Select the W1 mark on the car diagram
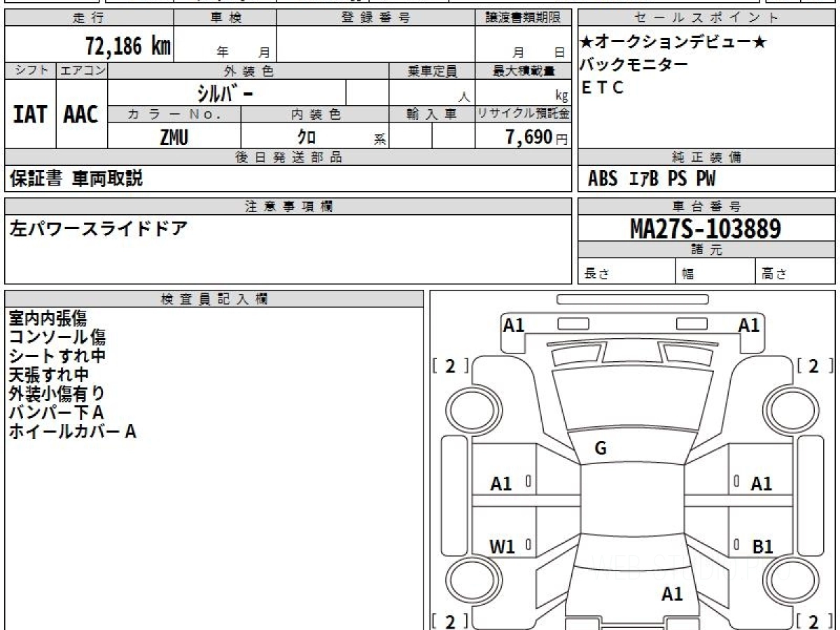 501,547
